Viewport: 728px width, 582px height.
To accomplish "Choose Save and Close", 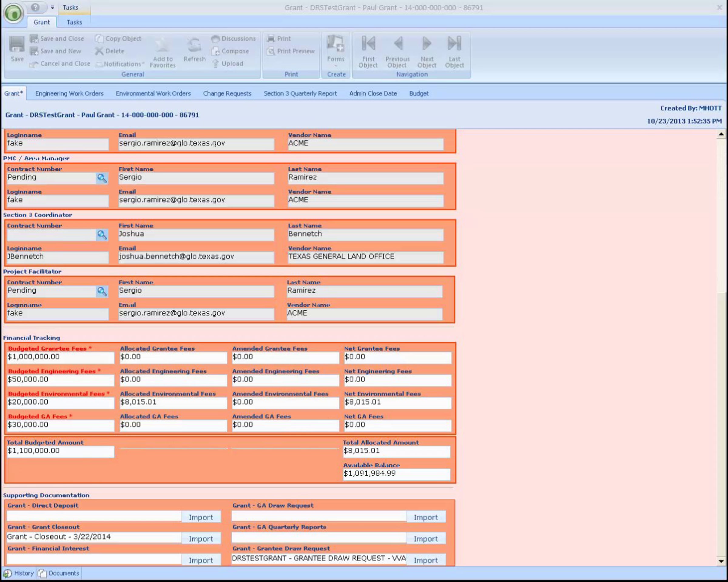I will (57, 39).
